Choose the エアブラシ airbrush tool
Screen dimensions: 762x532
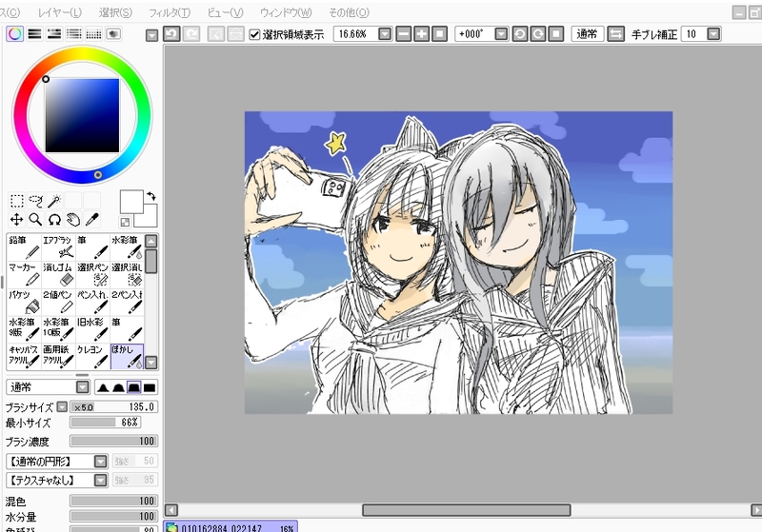click(x=58, y=246)
